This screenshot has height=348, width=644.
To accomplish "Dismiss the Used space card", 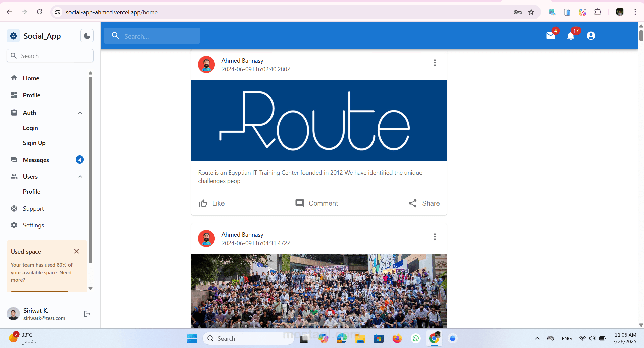I will [76, 251].
